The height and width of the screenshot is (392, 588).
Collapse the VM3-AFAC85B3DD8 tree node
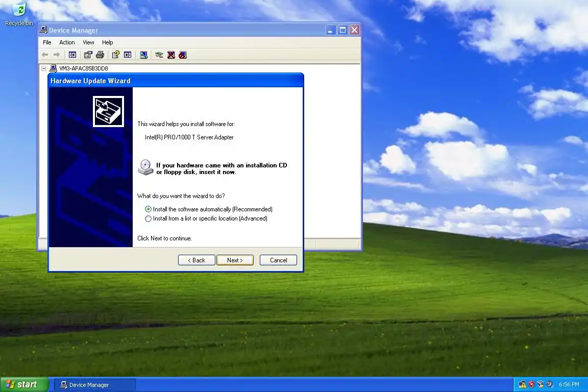pyautogui.click(x=43, y=68)
